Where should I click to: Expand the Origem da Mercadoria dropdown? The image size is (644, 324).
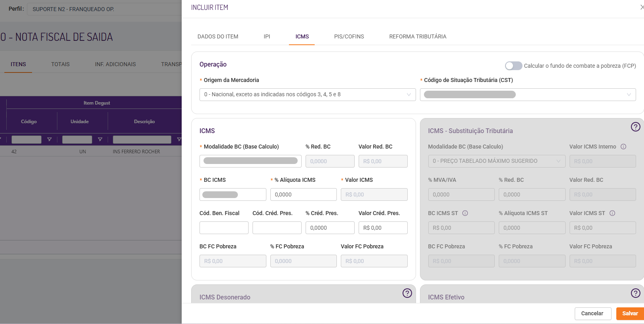(x=307, y=95)
